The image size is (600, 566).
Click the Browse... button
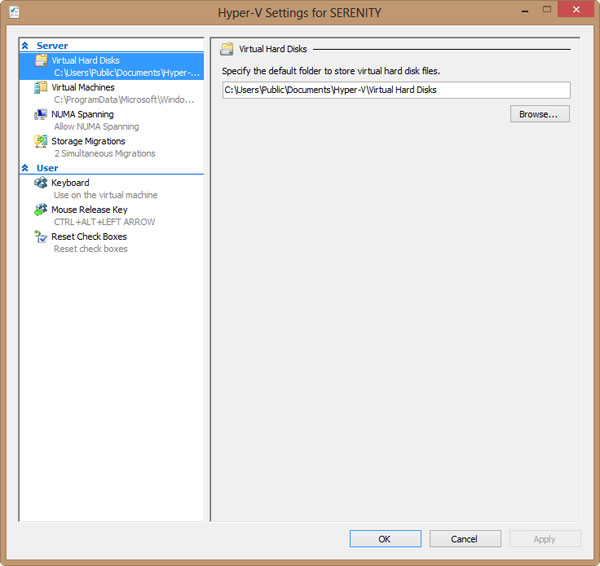[540, 114]
